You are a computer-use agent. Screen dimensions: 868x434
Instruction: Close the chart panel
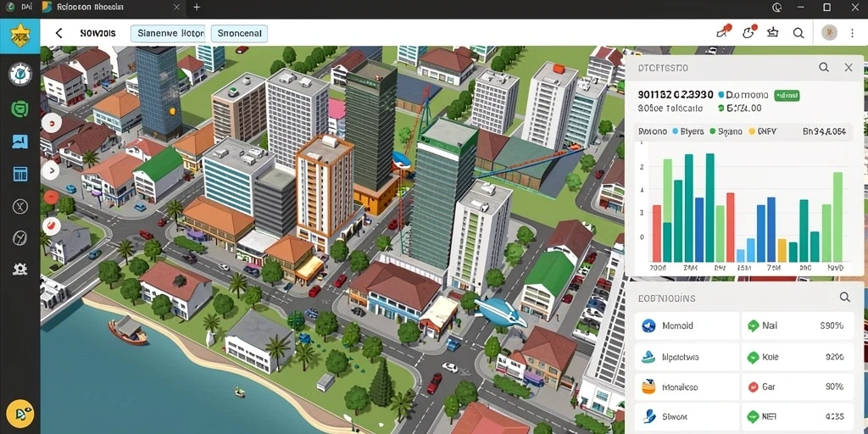click(x=848, y=68)
